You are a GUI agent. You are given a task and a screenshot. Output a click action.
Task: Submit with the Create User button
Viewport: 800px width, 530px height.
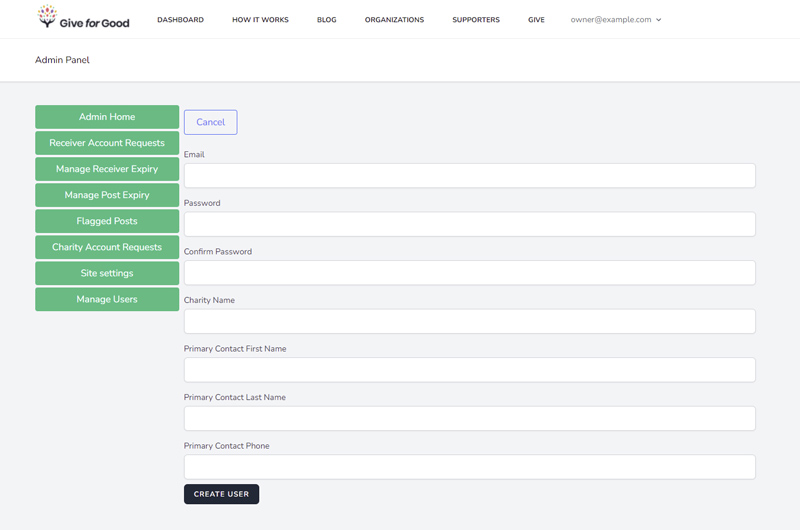click(x=221, y=494)
